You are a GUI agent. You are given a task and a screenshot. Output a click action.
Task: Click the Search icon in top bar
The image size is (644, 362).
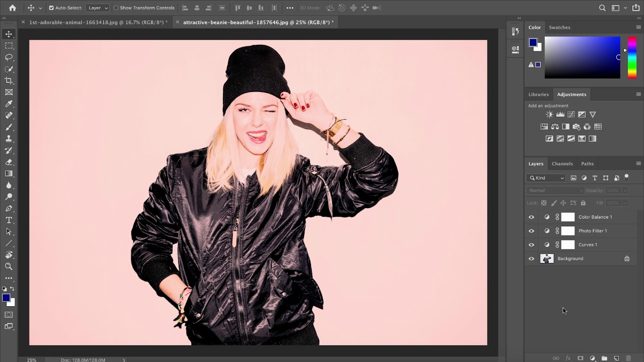click(602, 8)
